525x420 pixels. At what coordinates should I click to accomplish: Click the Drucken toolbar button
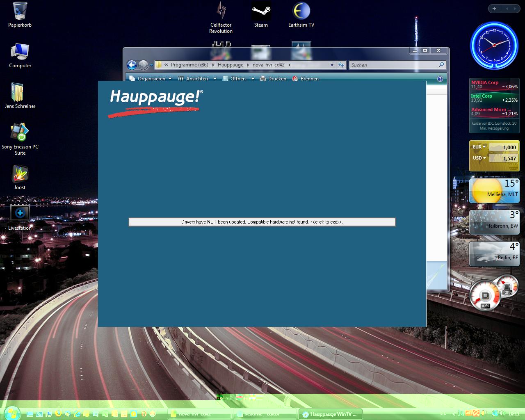tap(273, 79)
